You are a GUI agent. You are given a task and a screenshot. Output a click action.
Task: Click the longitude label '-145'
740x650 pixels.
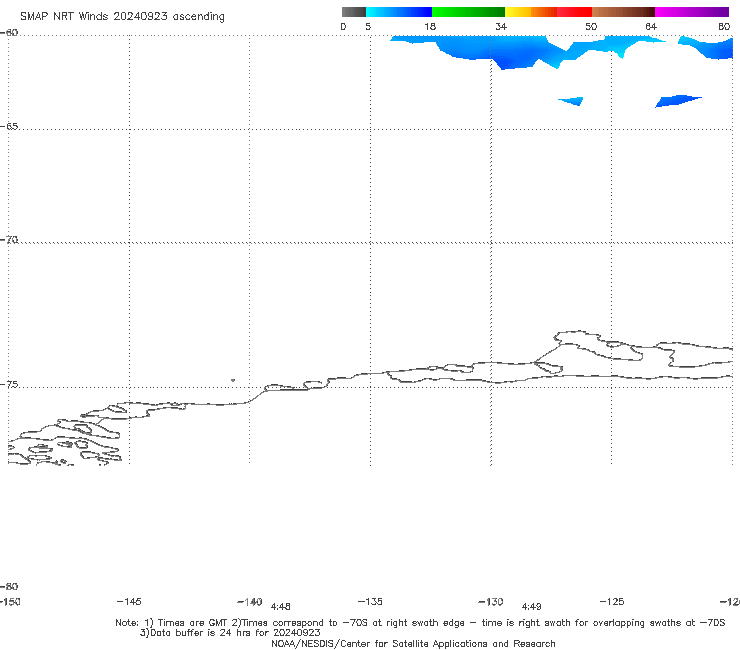pos(129,601)
